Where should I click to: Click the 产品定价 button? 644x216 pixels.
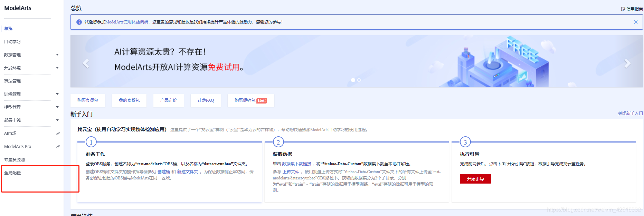pos(169,100)
